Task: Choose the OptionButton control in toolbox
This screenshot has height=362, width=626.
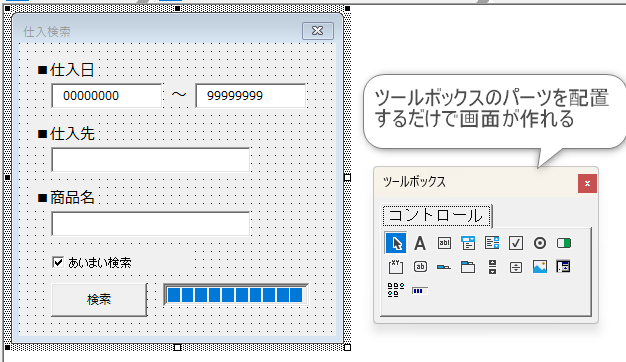Action: (x=540, y=243)
